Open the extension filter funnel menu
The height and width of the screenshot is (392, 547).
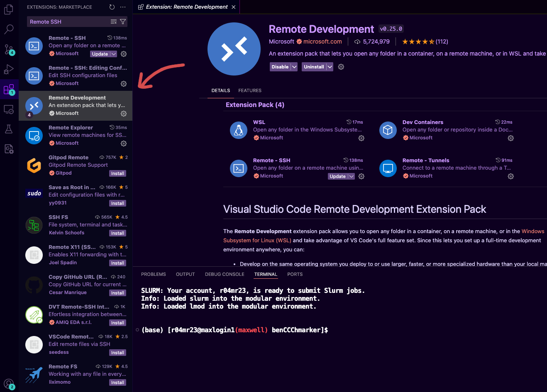click(123, 22)
